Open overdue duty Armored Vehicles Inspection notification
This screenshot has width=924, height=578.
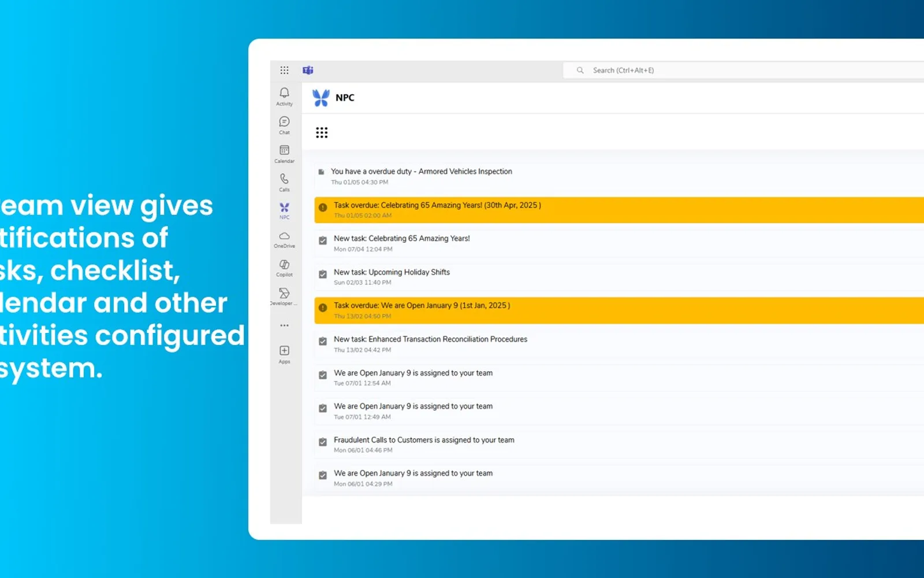point(619,176)
